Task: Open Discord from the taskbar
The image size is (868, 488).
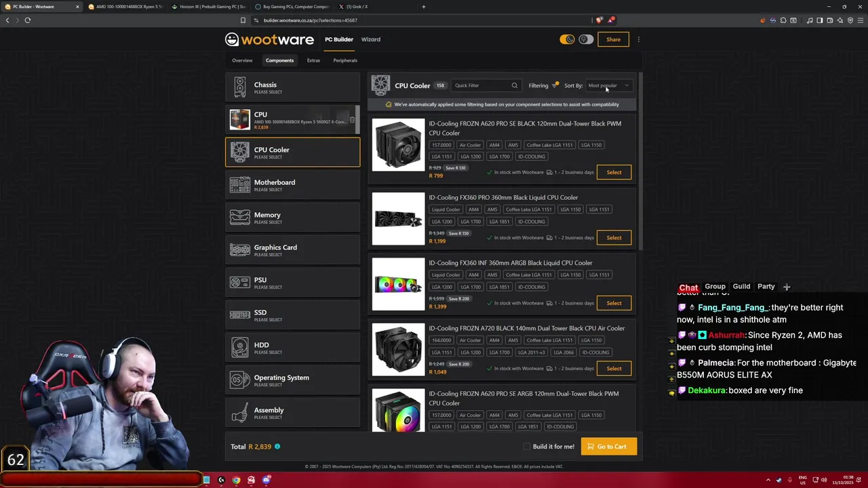Action: (267, 480)
